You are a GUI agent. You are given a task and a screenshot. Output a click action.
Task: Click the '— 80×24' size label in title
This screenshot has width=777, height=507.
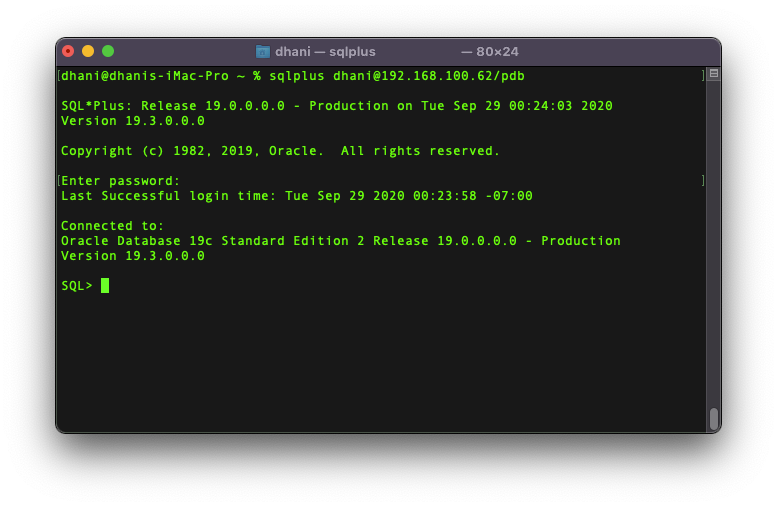click(490, 52)
